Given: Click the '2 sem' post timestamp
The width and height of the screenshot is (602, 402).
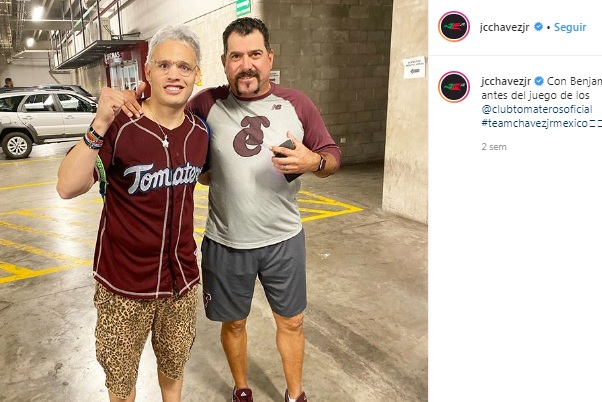Looking at the screenshot, I should tap(494, 146).
